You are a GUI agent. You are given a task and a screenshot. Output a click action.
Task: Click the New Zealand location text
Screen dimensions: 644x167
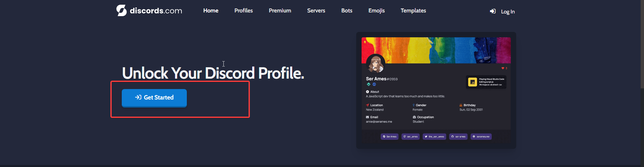click(x=375, y=110)
